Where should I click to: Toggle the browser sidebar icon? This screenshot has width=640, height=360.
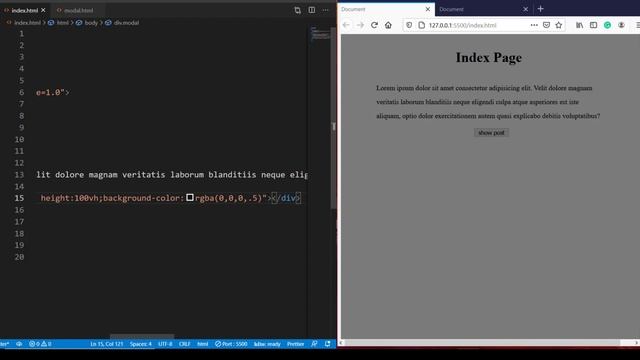[593, 25]
